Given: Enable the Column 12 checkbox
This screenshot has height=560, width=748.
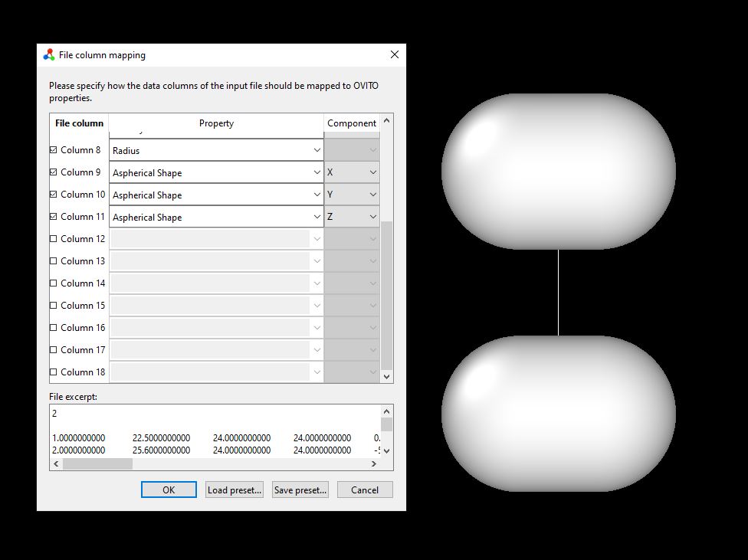Looking at the screenshot, I should [x=55, y=239].
